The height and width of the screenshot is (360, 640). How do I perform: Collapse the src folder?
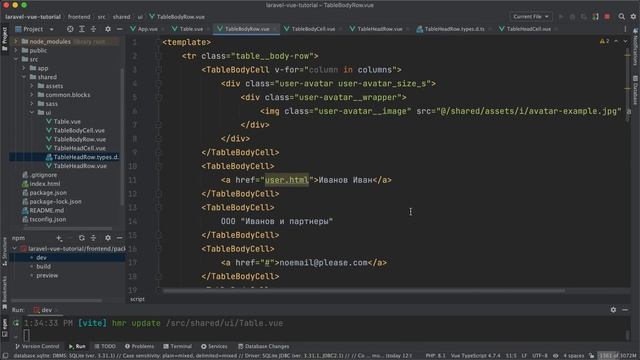16,59
